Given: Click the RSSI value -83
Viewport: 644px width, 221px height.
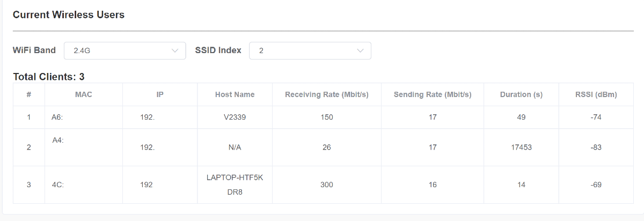Looking at the screenshot, I should 596,147.
